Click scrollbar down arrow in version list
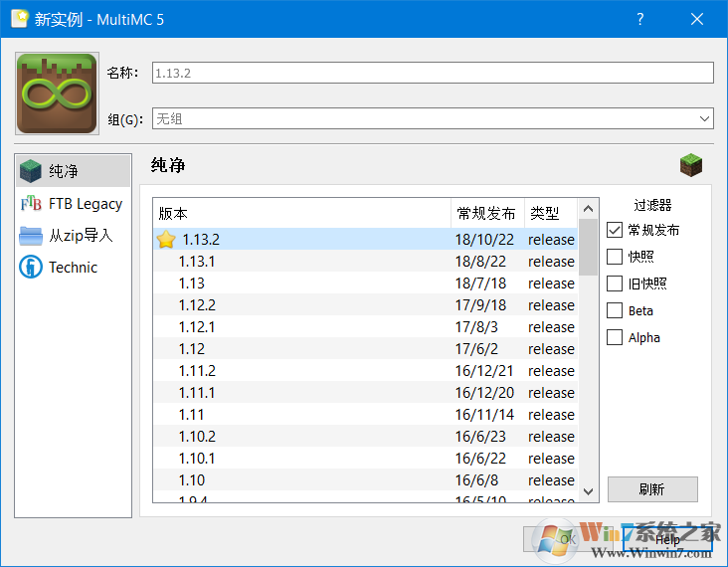 tap(588, 491)
